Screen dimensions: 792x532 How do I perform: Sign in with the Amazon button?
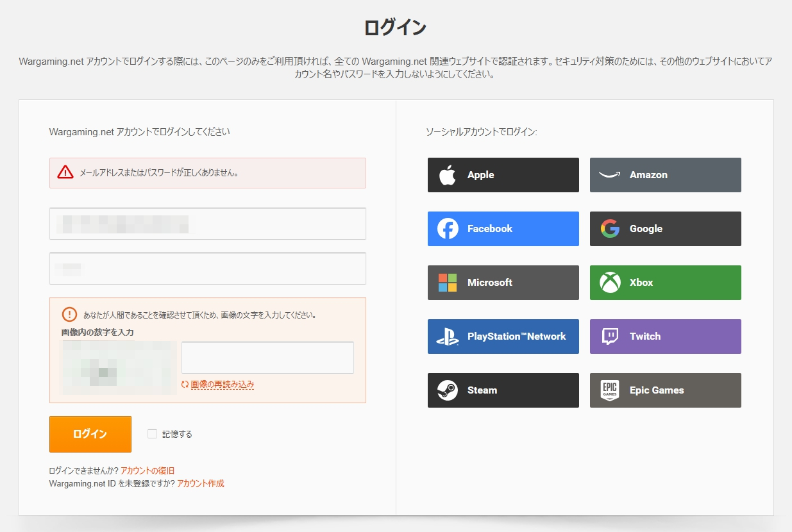point(666,175)
